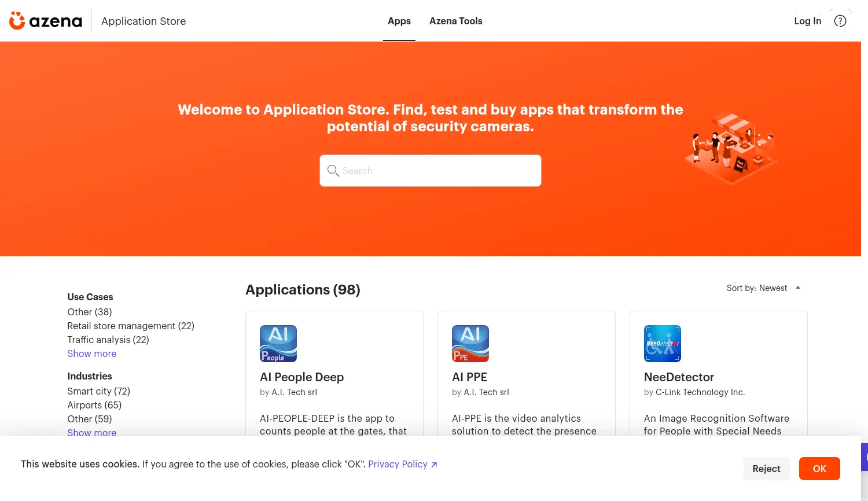868x501 pixels.
Task: Filter by Retail store management use case
Action: click(131, 326)
